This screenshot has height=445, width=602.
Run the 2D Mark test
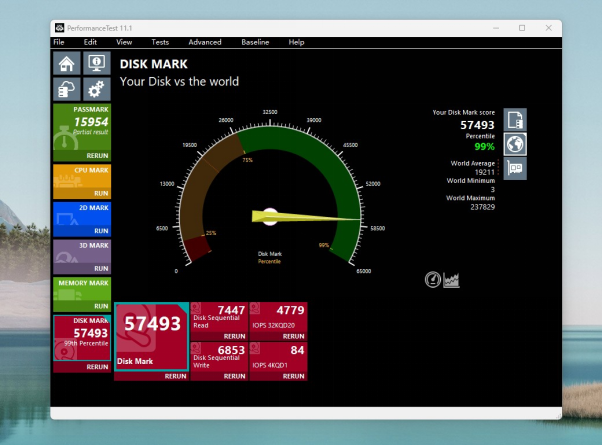tap(101, 231)
